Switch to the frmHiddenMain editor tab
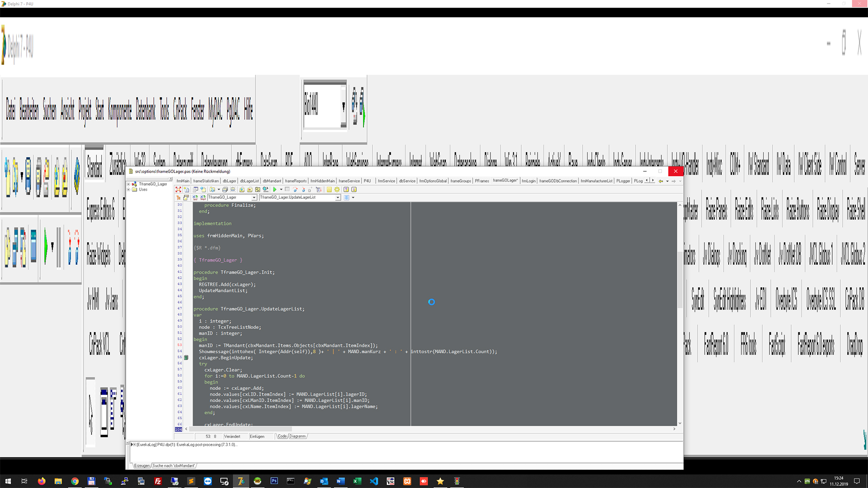The width and height of the screenshot is (868, 488). 323,181
